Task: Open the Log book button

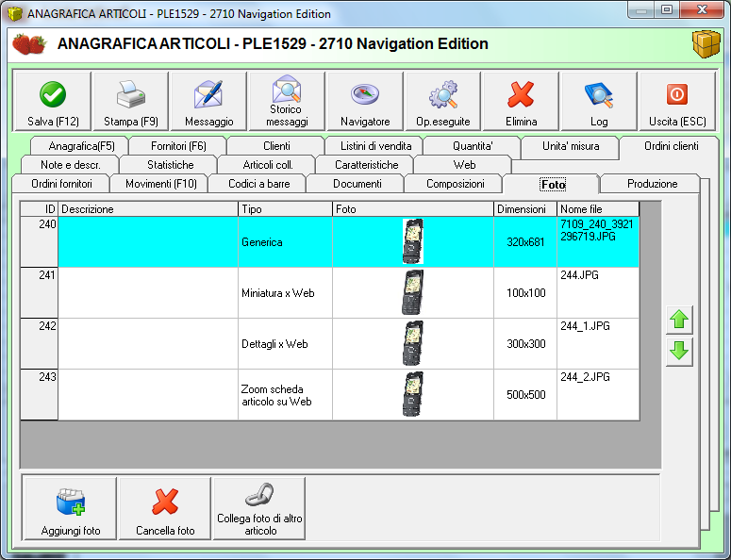Action: tap(599, 101)
